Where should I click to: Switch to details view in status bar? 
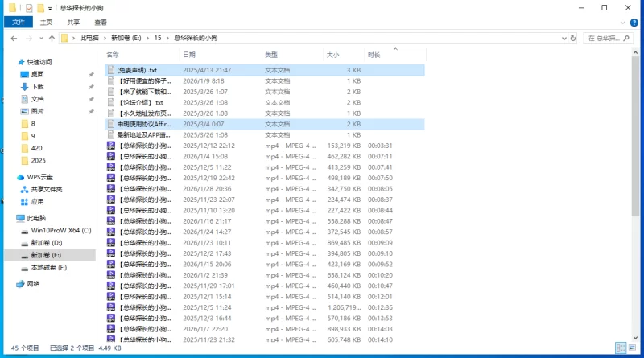[x=621, y=348]
